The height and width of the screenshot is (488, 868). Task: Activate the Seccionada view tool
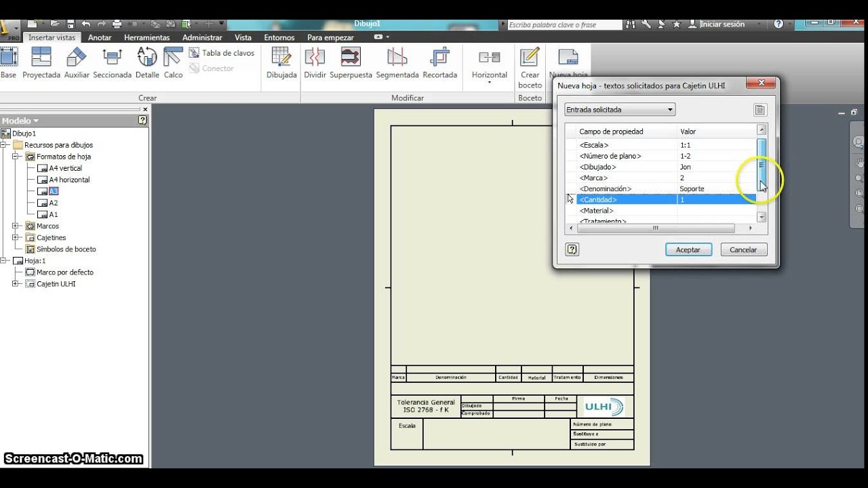click(x=112, y=63)
